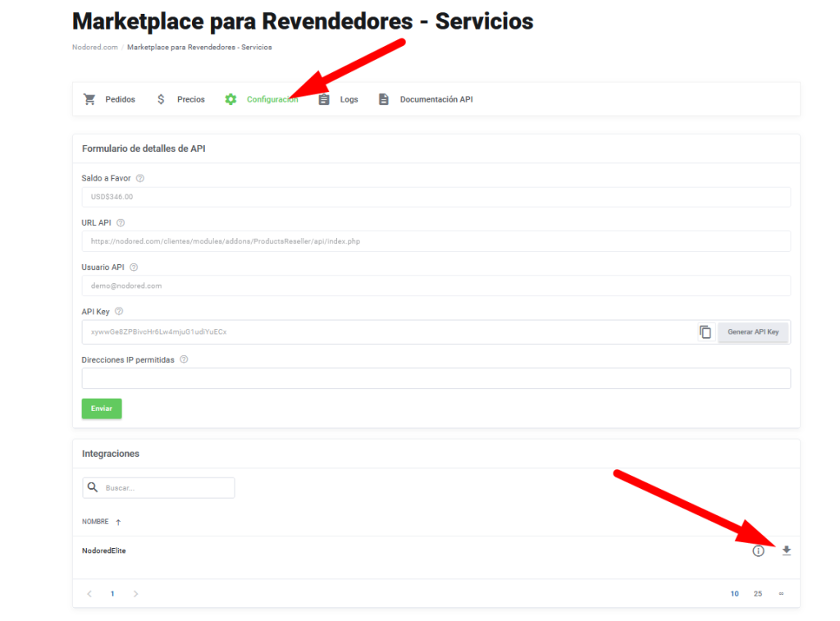Click the URL API field
This screenshot has height=621, width=840.
[436, 242]
